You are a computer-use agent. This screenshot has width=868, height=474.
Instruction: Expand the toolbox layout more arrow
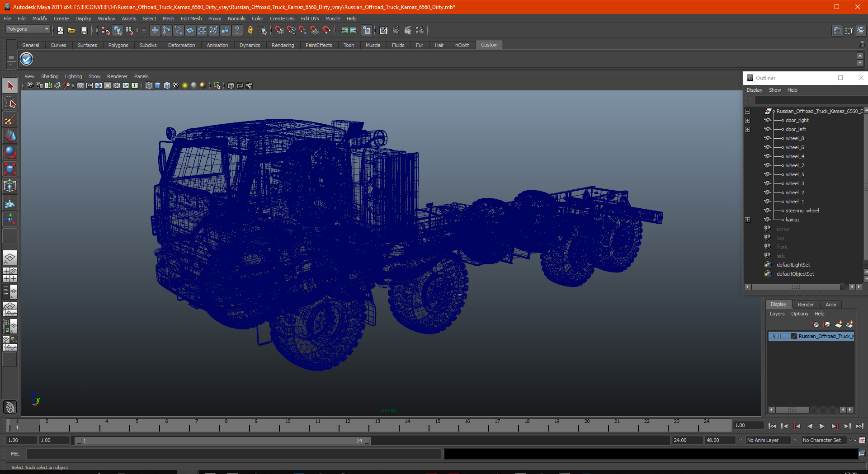click(9, 360)
